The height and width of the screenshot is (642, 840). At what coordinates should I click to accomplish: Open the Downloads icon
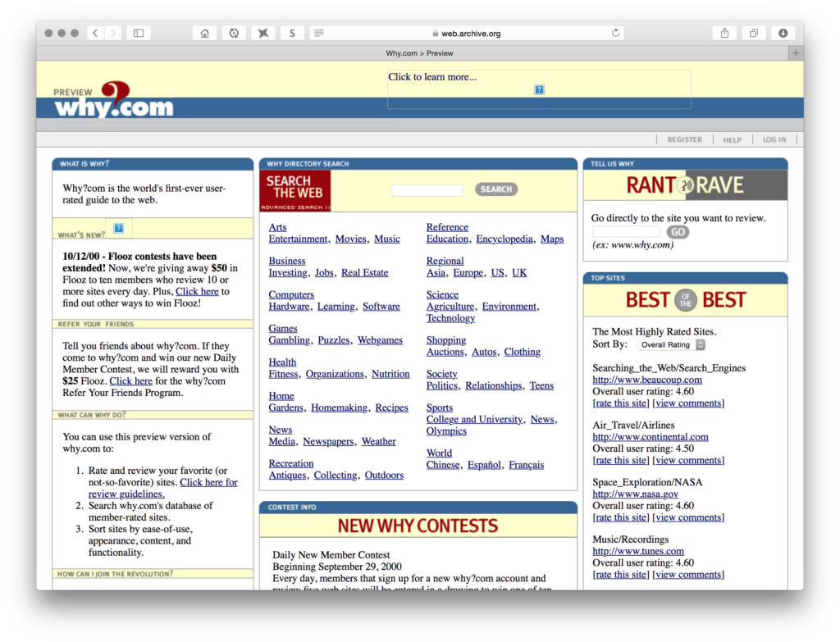click(783, 33)
